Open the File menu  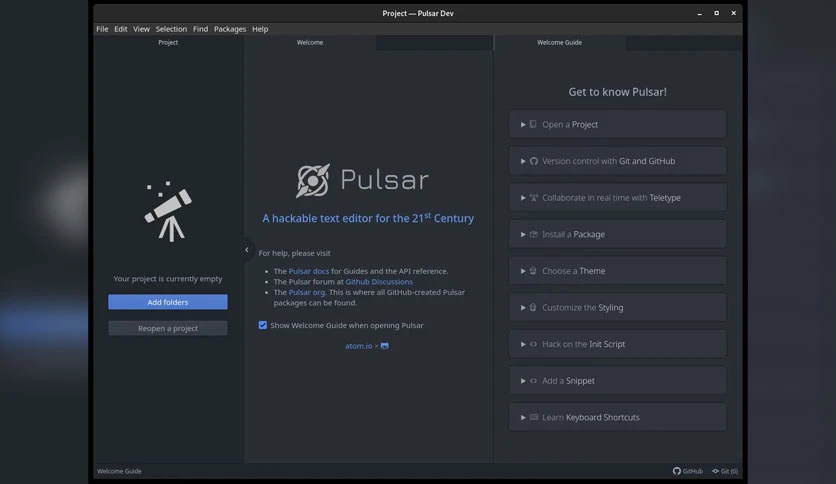102,29
